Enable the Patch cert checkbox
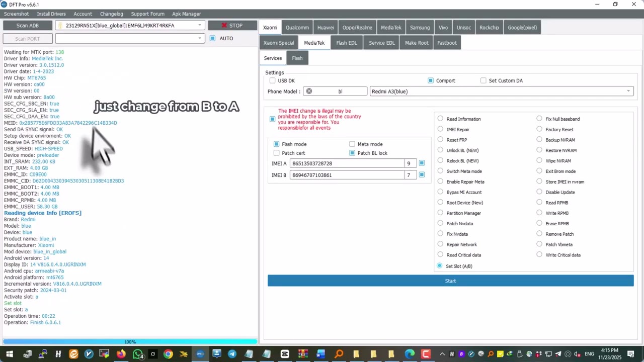The width and height of the screenshot is (644, 362). [276, 153]
